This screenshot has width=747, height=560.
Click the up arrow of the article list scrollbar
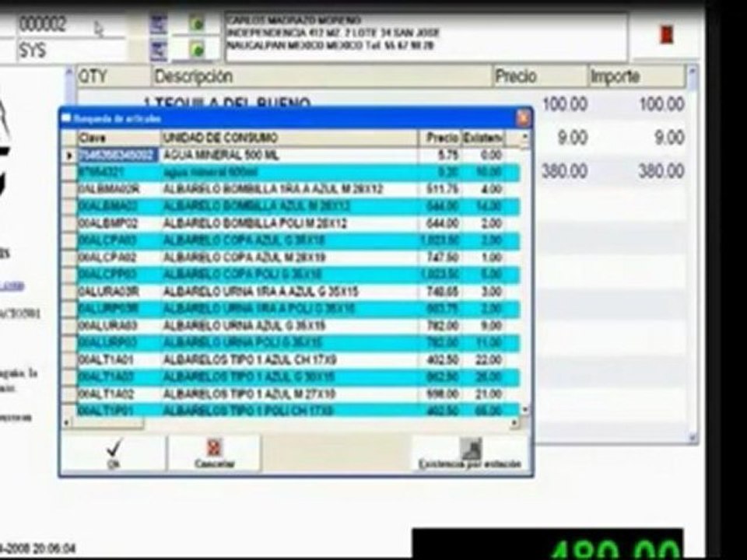click(x=525, y=137)
